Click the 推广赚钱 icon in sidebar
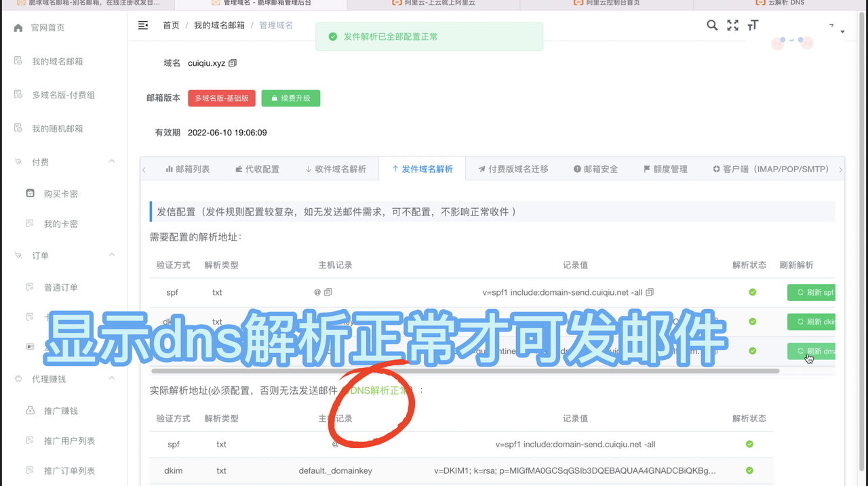The height and width of the screenshot is (486, 868). [30, 410]
